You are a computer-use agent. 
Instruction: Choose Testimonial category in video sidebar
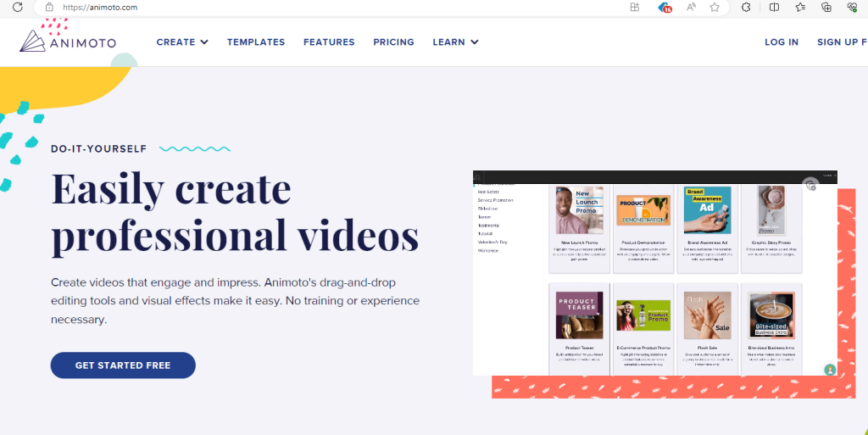489,226
